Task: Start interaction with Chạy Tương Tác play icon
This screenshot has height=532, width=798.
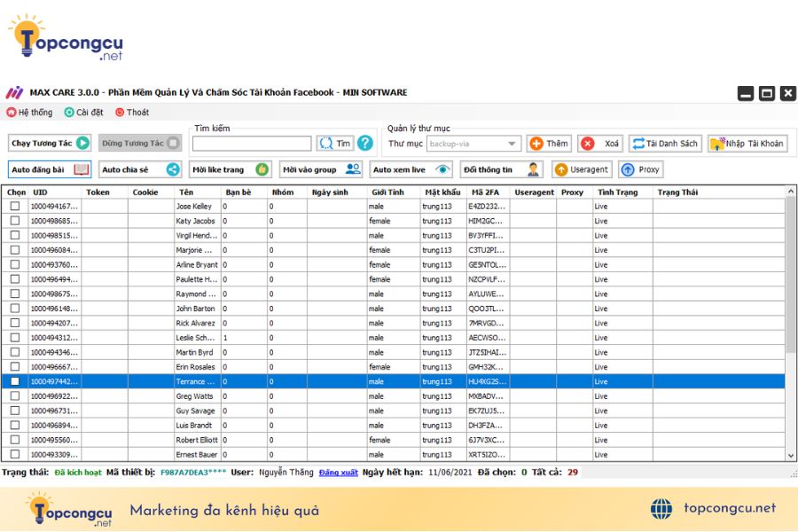Action: [x=82, y=143]
